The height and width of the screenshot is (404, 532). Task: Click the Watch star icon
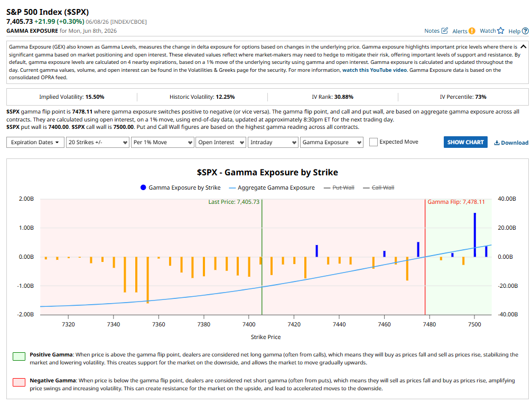[x=501, y=31]
